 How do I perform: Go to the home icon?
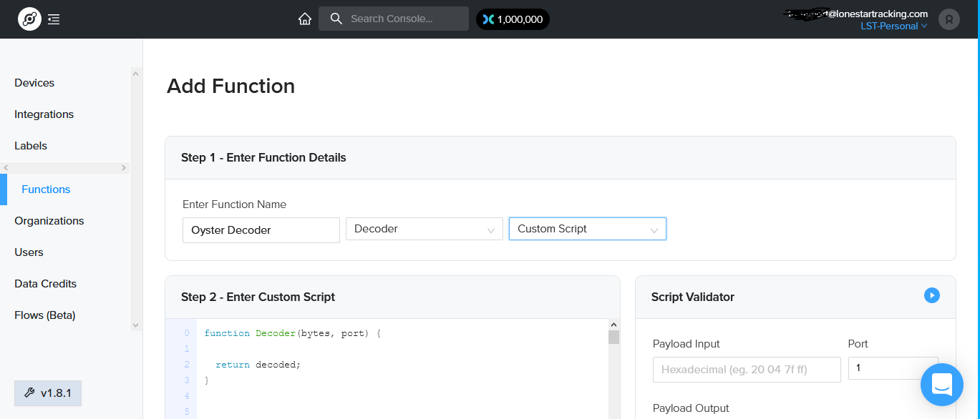point(305,19)
